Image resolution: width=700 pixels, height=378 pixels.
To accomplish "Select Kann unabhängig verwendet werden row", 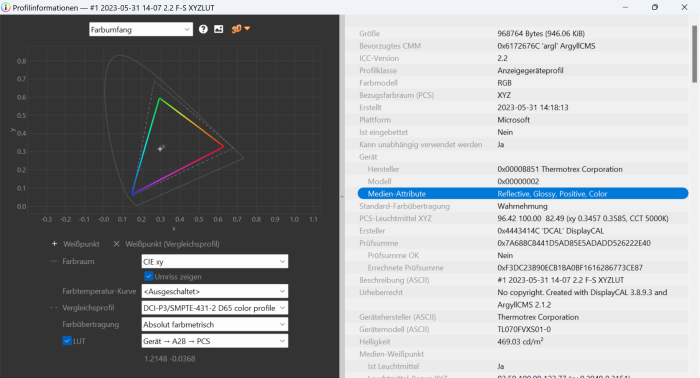I will click(x=523, y=145).
